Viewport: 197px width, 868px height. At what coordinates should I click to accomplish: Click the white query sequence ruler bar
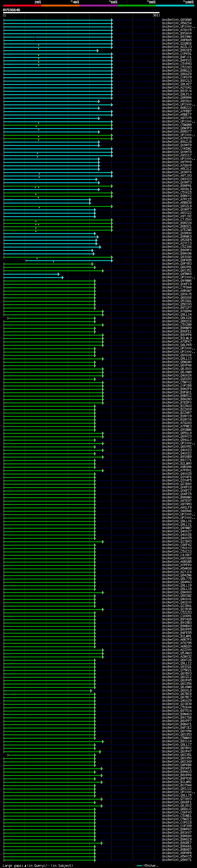pyautogui.click(x=81, y=12)
